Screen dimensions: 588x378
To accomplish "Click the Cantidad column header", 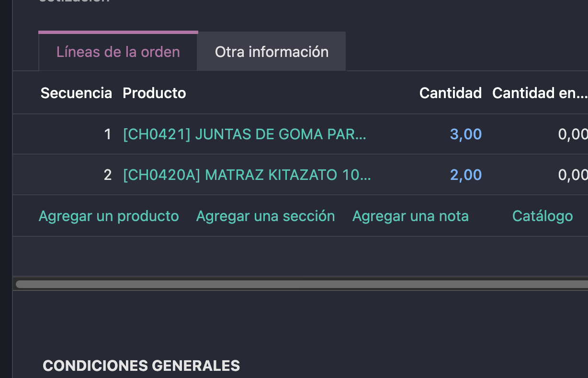I will 450,93.
